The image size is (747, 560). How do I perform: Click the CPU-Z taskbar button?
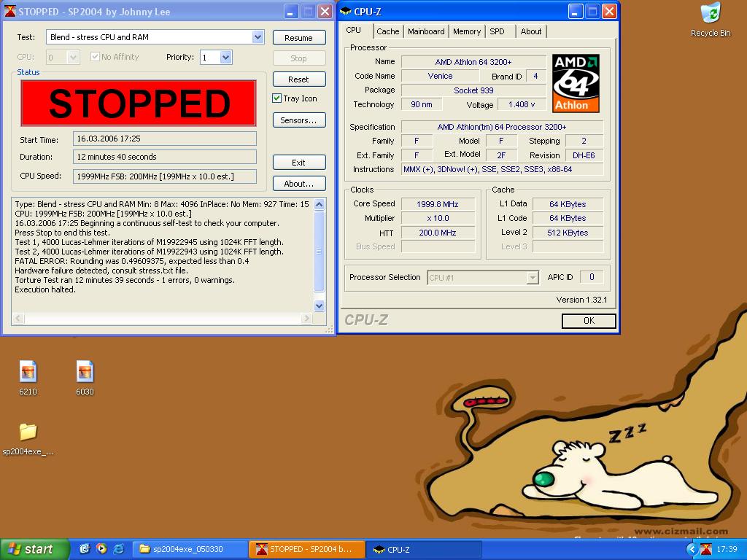coord(424,549)
